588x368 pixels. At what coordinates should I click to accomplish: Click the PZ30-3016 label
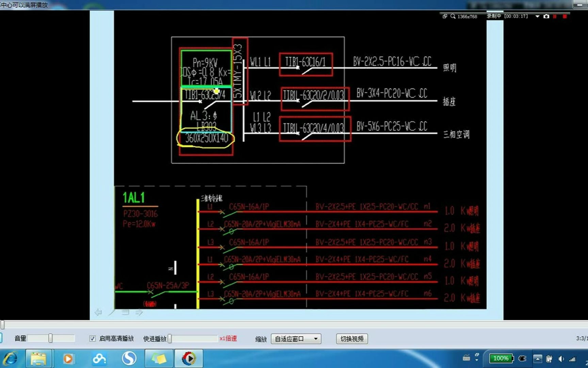point(140,214)
